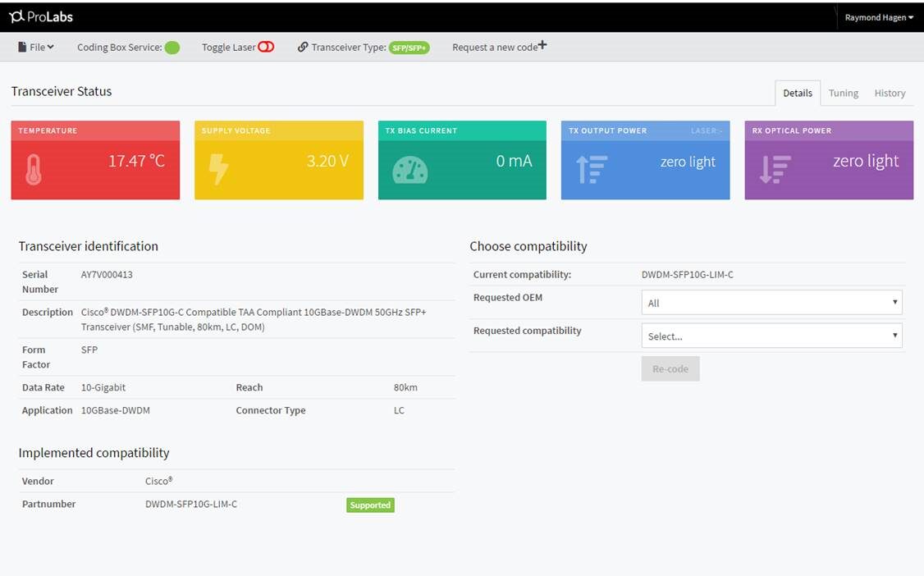Open the Raymond Hagen user menu
924x576 pixels.
878,17
